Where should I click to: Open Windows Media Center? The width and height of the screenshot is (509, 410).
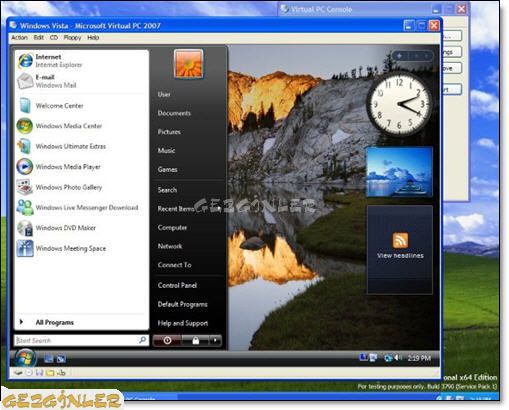(x=82, y=126)
